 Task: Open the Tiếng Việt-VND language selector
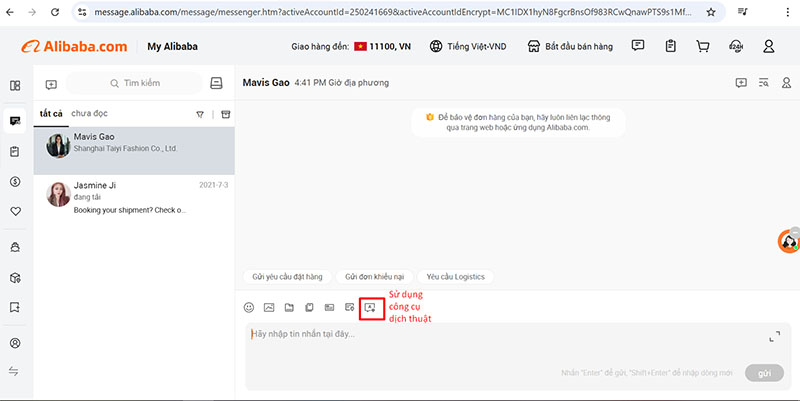coord(469,47)
